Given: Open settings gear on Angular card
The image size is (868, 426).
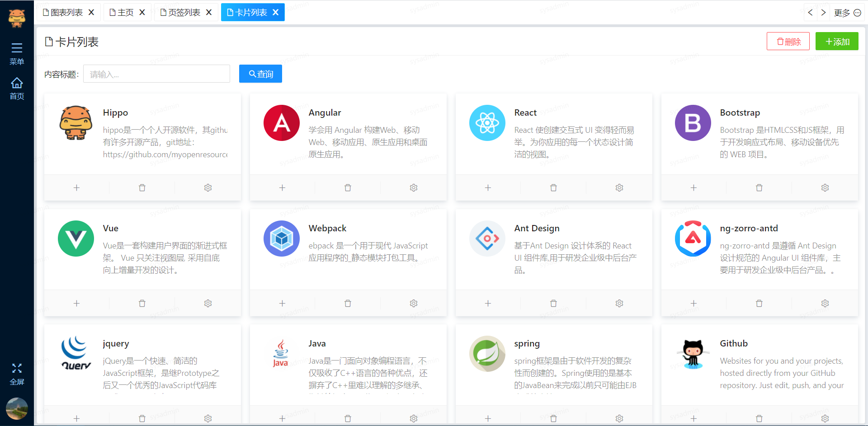Looking at the screenshot, I should (414, 187).
